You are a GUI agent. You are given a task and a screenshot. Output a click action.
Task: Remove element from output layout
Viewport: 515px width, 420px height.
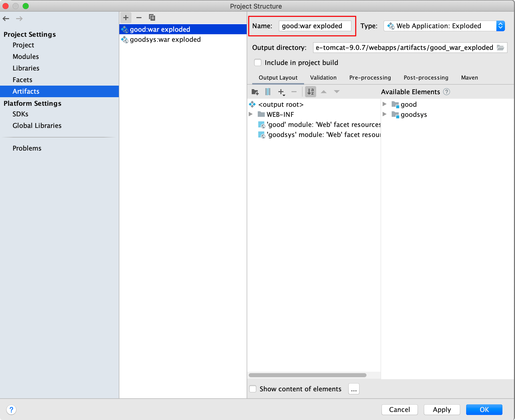[x=294, y=92]
